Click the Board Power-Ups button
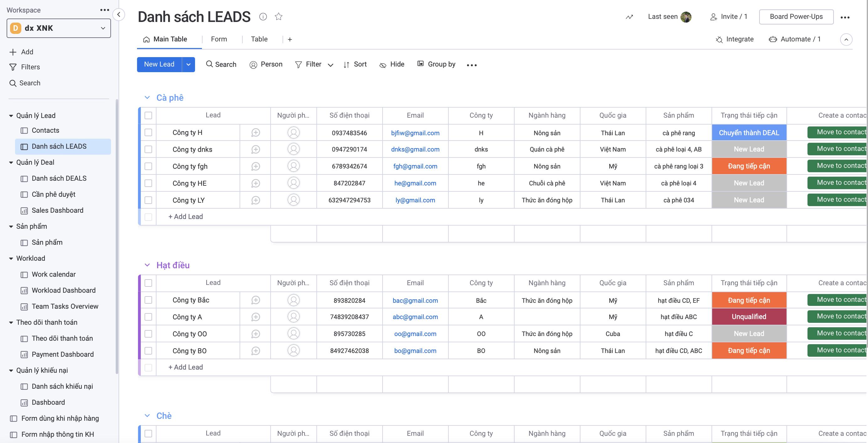The width and height of the screenshot is (868, 443). pyautogui.click(x=796, y=17)
